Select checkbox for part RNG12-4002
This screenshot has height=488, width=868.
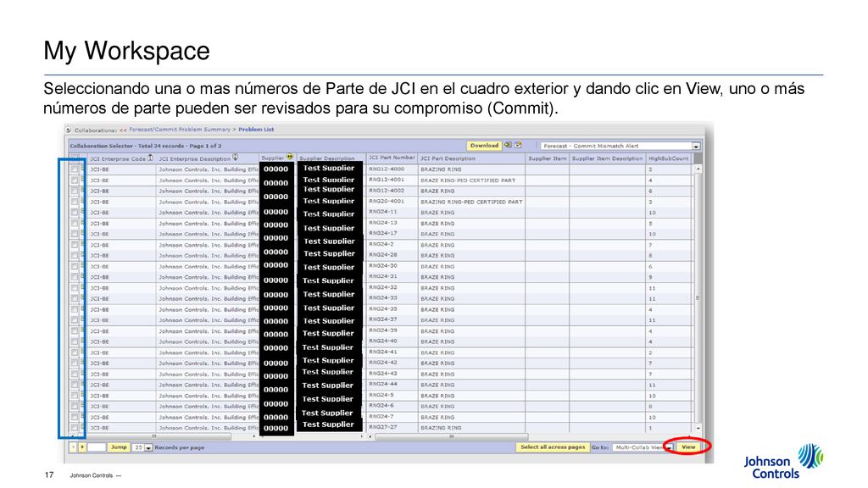coord(75,191)
